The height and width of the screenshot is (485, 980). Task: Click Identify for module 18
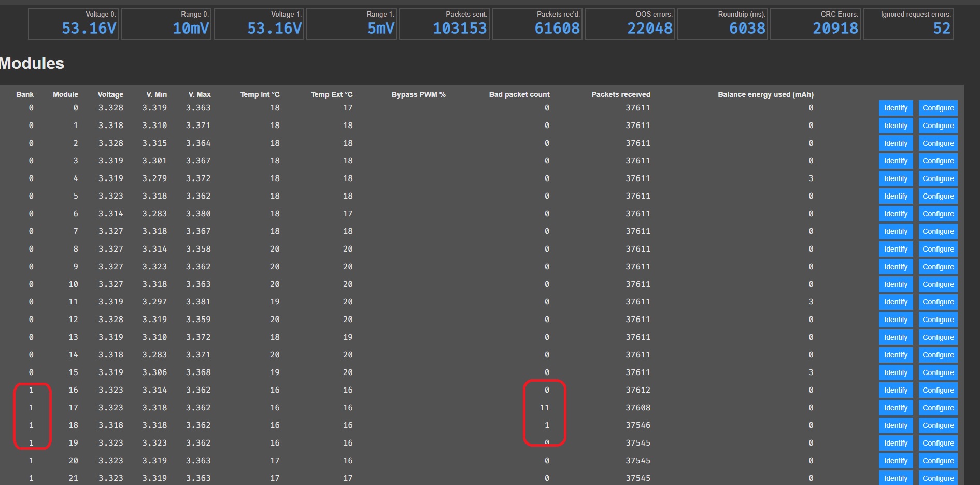(896, 425)
